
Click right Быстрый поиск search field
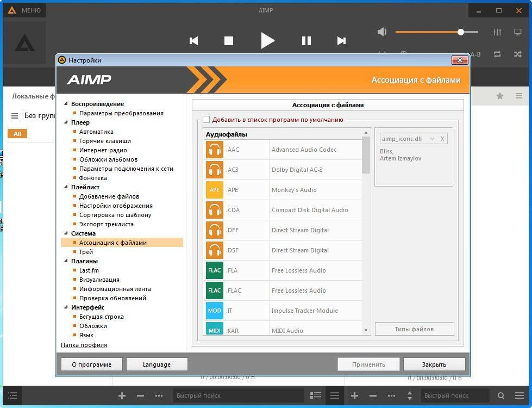(x=455, y=395)
